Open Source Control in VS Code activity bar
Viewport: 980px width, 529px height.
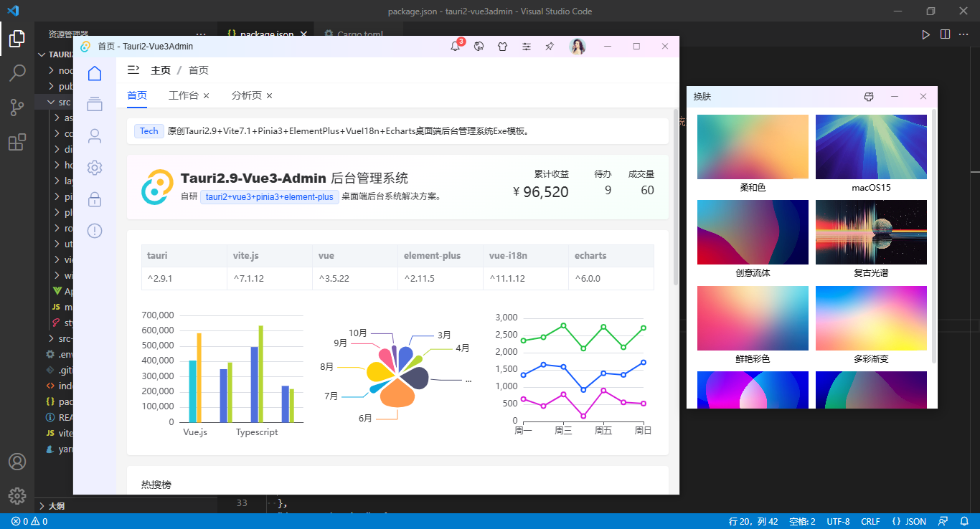(x=17, y=108)
